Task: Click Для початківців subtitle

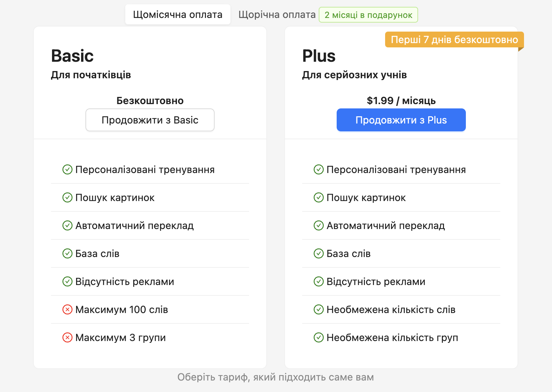Action: [91, 75]
